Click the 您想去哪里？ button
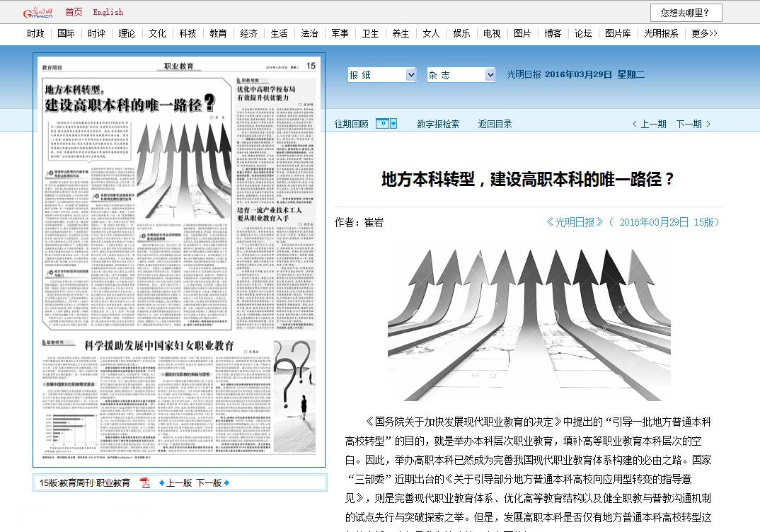The height and width of the screenshot is (532, 760). click(x=686, y=13)
